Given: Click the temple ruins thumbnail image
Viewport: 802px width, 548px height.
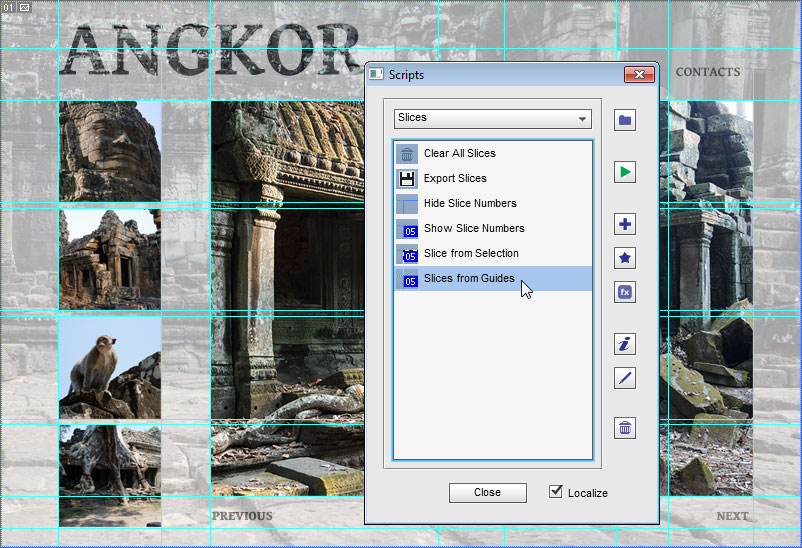Looking at the screenshot, I should point(110,259).
